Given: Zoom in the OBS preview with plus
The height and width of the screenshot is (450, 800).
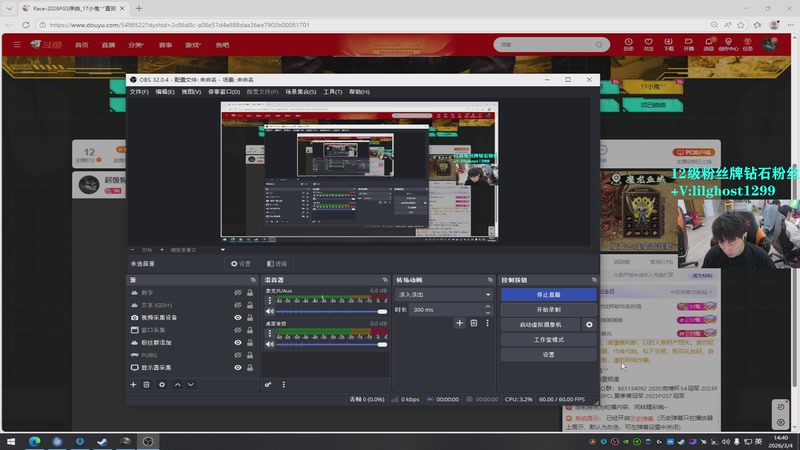Looking at the screenshot, I should 162,250.
